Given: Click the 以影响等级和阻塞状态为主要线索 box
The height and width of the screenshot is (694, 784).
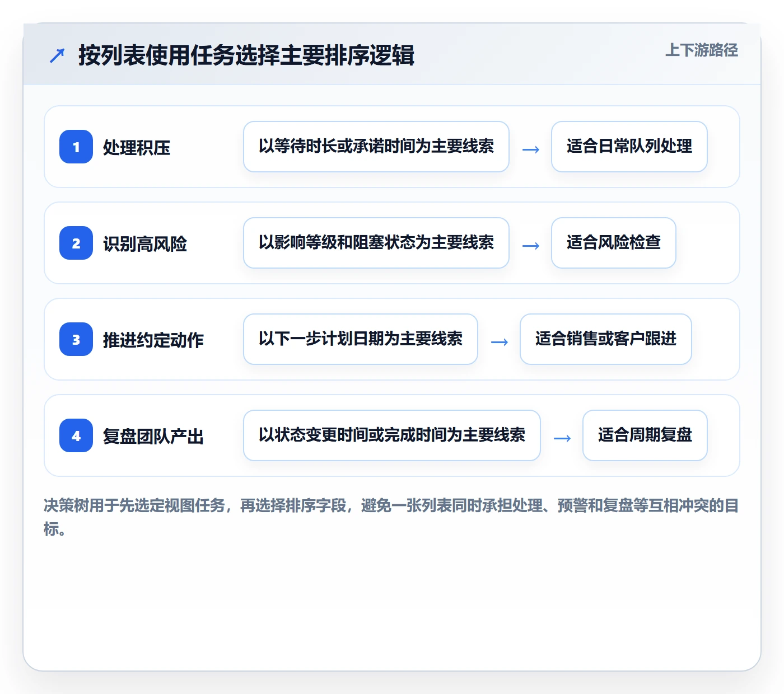Looking at the screenshot, I should click(376, 243).
